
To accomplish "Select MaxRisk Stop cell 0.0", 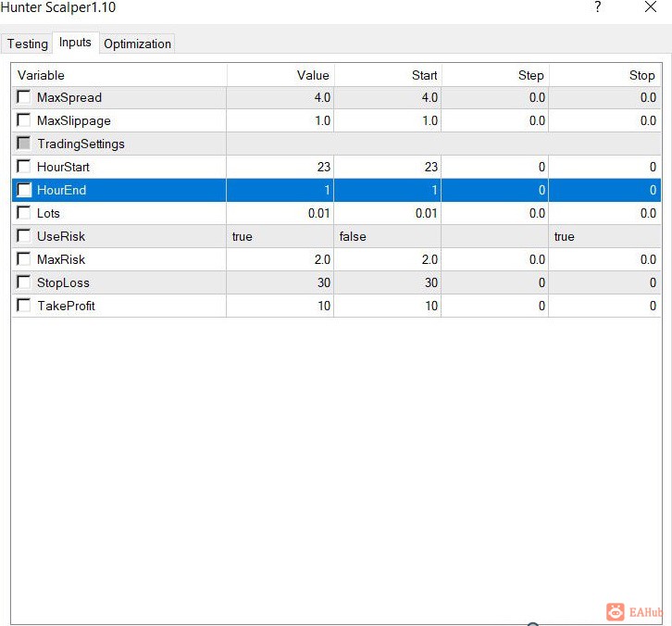I will [x=605, y=259].
